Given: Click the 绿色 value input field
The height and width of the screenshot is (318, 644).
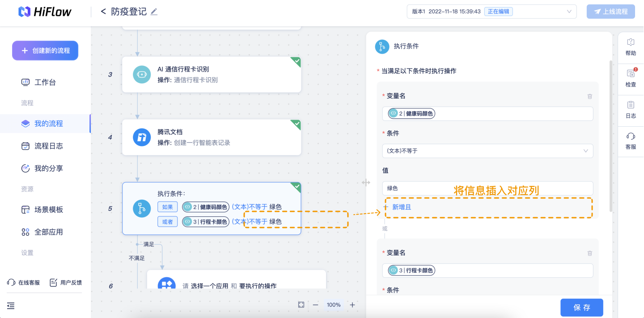Looking at the screenshot, I should 487,188.
